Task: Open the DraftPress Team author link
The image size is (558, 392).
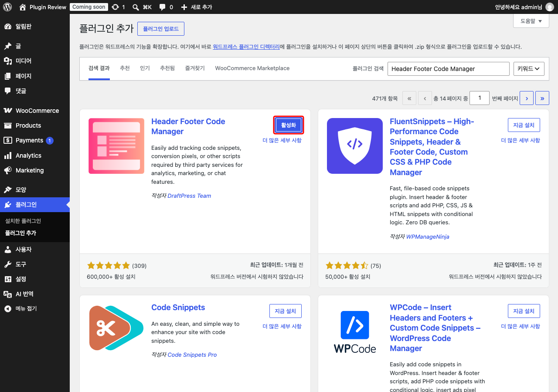Action: [x=189, y=196]
